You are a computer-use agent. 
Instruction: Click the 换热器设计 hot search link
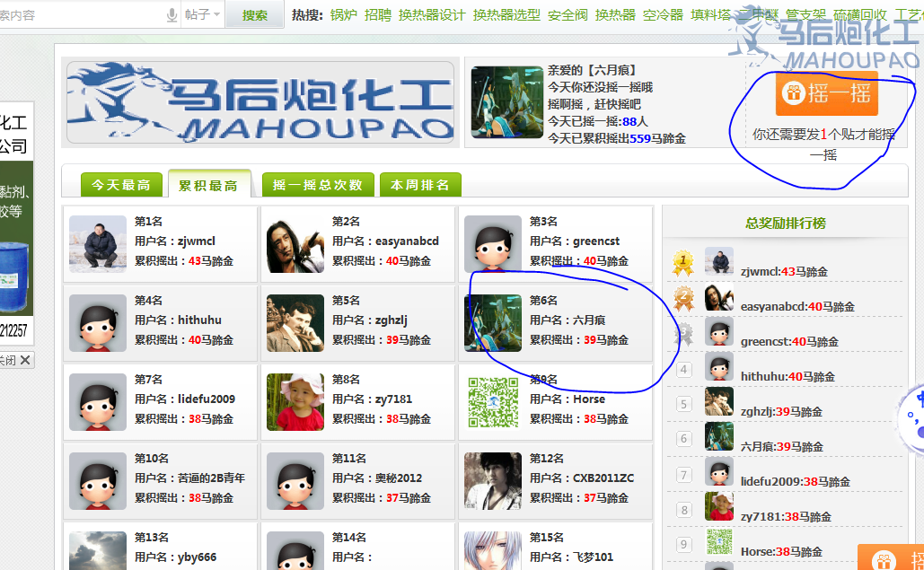pos(432,14)
